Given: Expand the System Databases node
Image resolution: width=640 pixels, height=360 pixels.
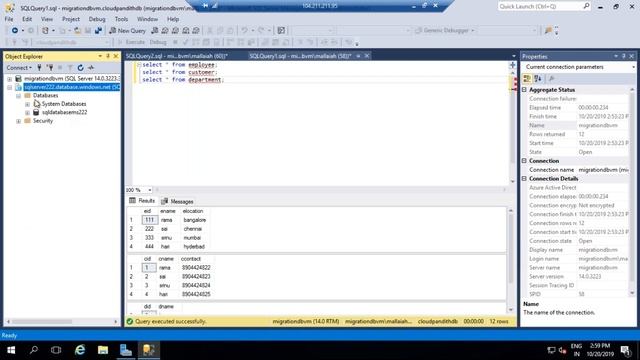Looking at the screenshot, I should tap(27, 104).
